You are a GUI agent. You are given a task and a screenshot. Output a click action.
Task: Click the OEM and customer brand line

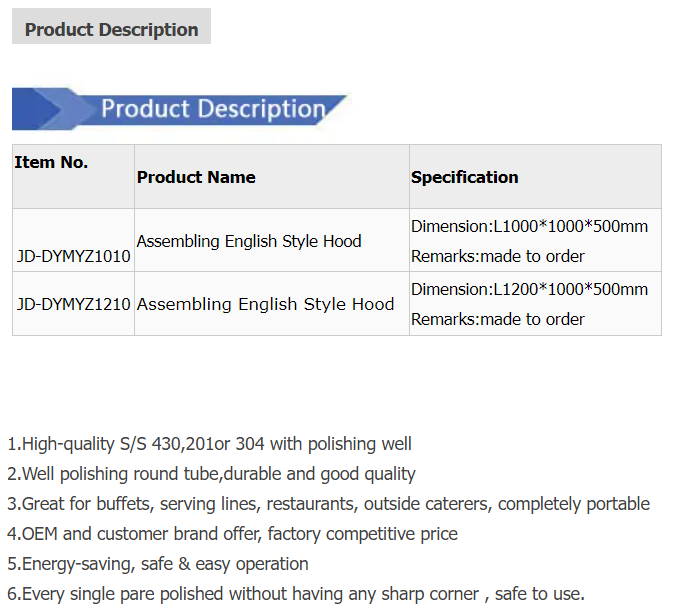(233, 534)
